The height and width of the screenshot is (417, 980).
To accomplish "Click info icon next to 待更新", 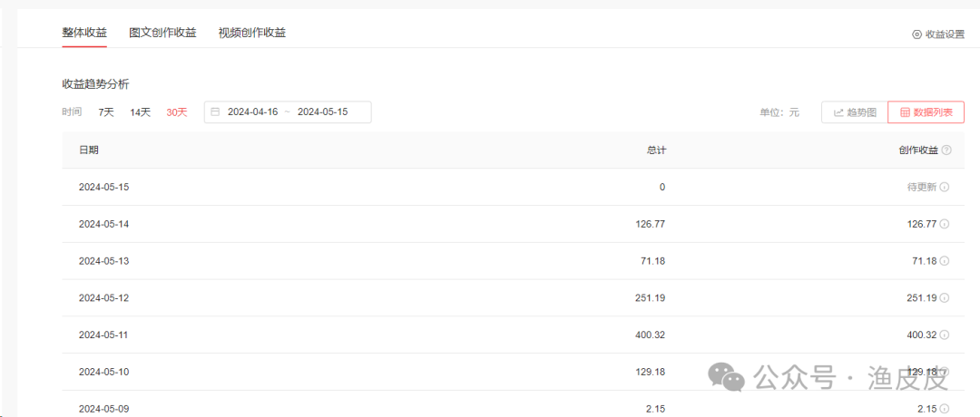I will click(x=945, y=188).
